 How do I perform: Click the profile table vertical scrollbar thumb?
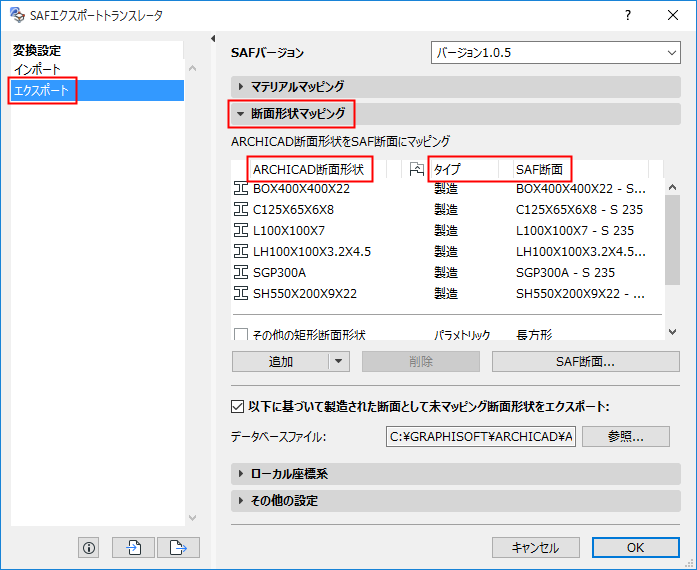click(672, 240)
